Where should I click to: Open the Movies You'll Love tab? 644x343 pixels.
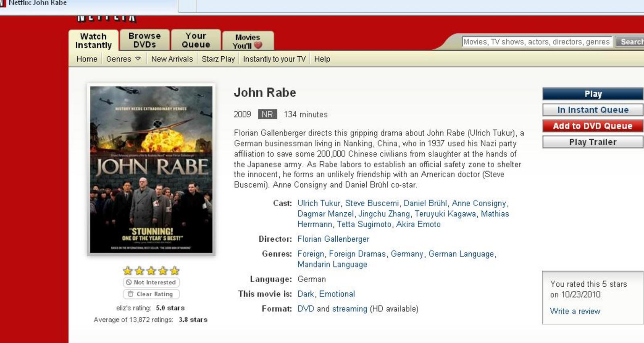pos(248,41)
